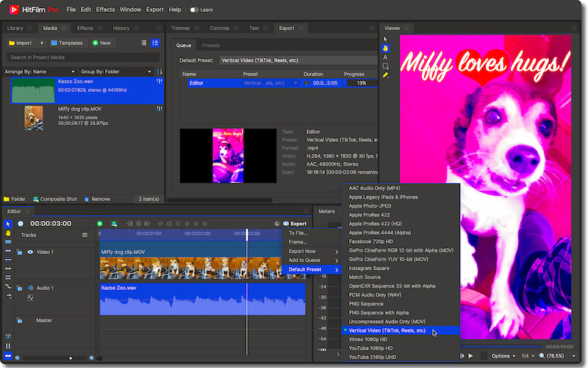Switch to the Presets tab in Export
The height and width of the screenshot is (368, 588).
(211, 46)
